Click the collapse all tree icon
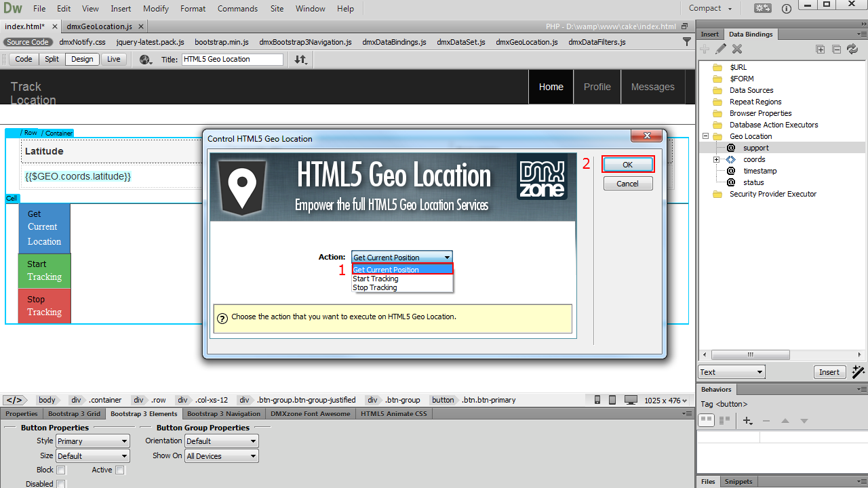Screen dimensions: 868x488 [836, 49]
